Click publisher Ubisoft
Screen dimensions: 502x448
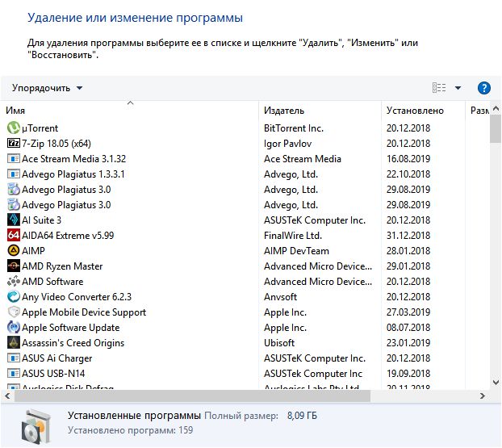pyautogui.click(x=279, y=343)
